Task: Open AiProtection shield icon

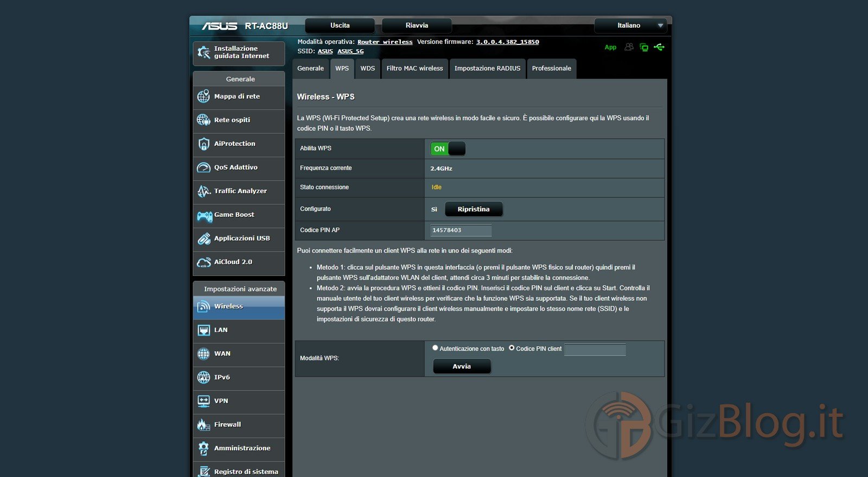Action: pos(203,144)
